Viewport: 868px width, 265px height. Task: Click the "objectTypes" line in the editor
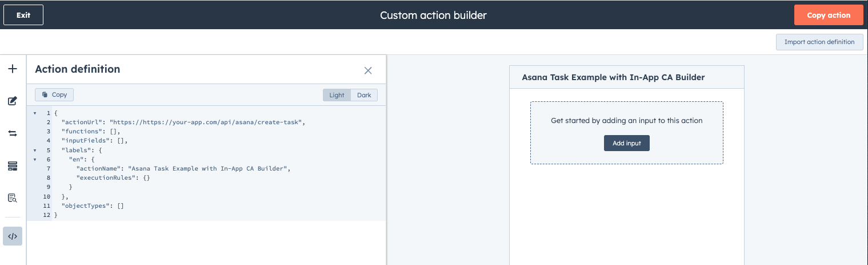click(93, 205)
